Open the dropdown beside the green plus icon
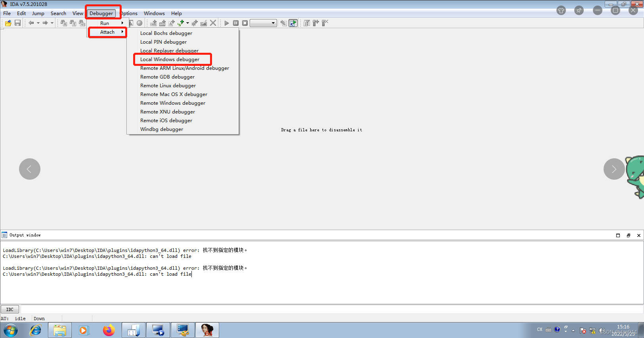 tap(187, 23)
